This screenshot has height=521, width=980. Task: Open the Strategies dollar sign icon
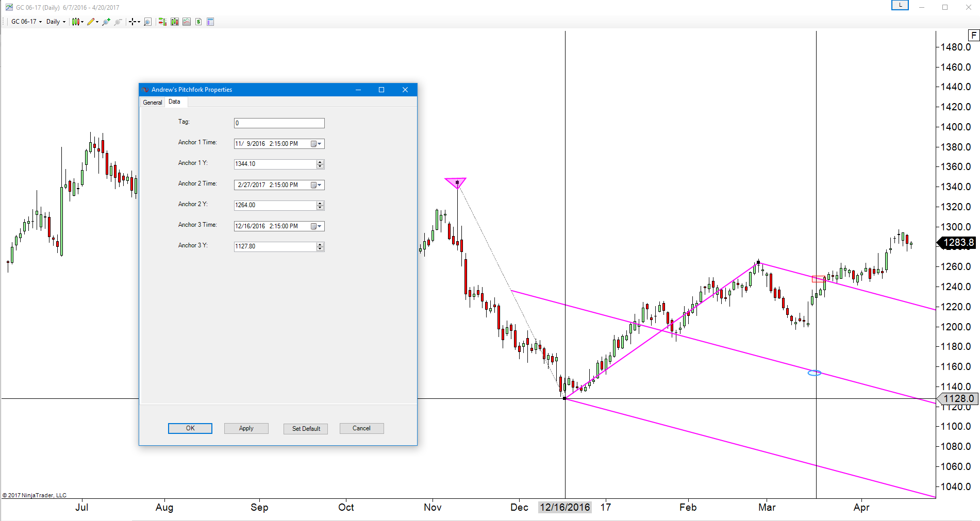click(x=198, y=22)
